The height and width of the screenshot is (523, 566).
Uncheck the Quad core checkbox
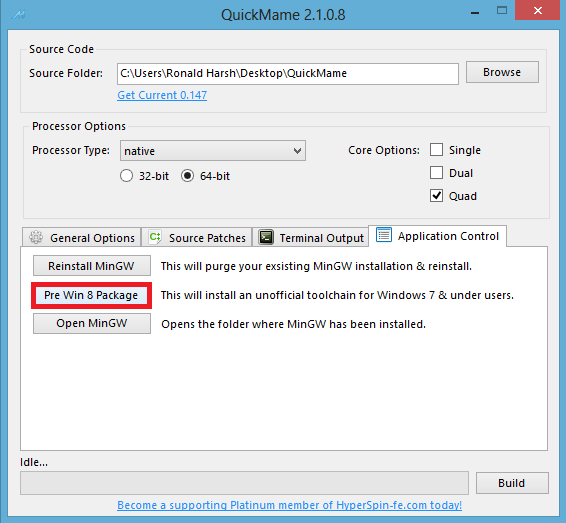pos(436,196)
